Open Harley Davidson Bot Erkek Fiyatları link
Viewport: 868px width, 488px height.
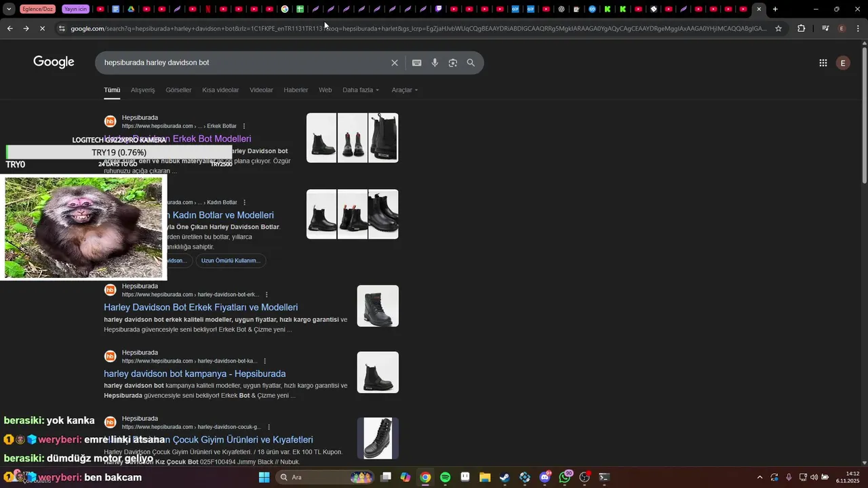[201, 307]
